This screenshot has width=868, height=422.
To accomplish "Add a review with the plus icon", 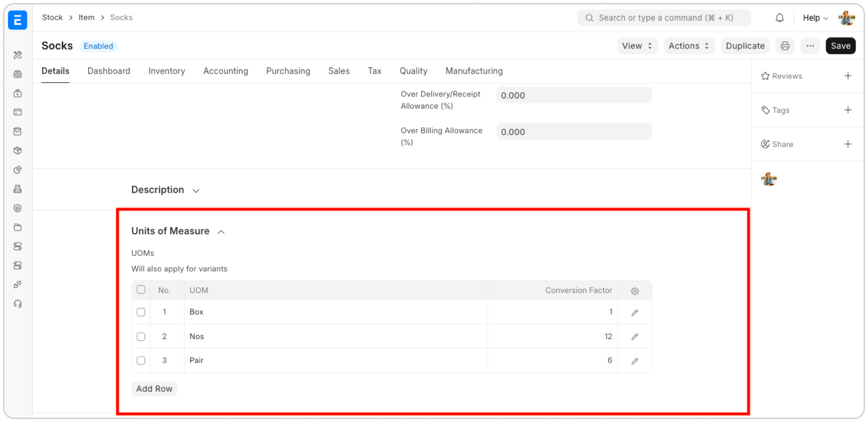I will (848, 76).
